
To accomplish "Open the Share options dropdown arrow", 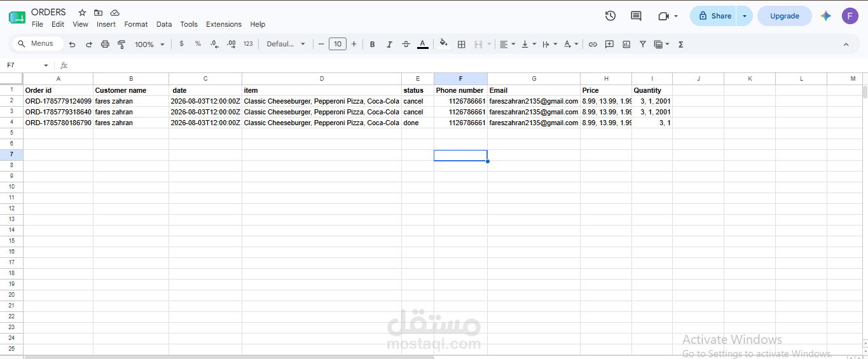I will coord(745,16).
